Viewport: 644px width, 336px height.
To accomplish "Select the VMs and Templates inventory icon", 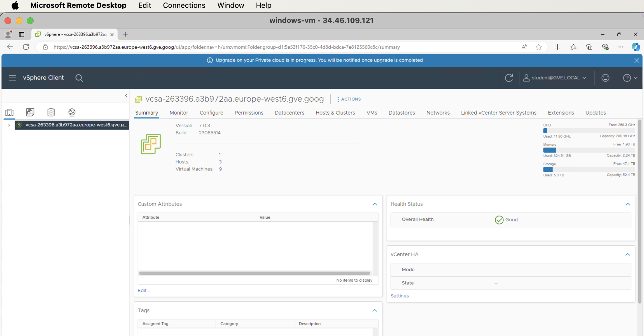I will 30,112.
